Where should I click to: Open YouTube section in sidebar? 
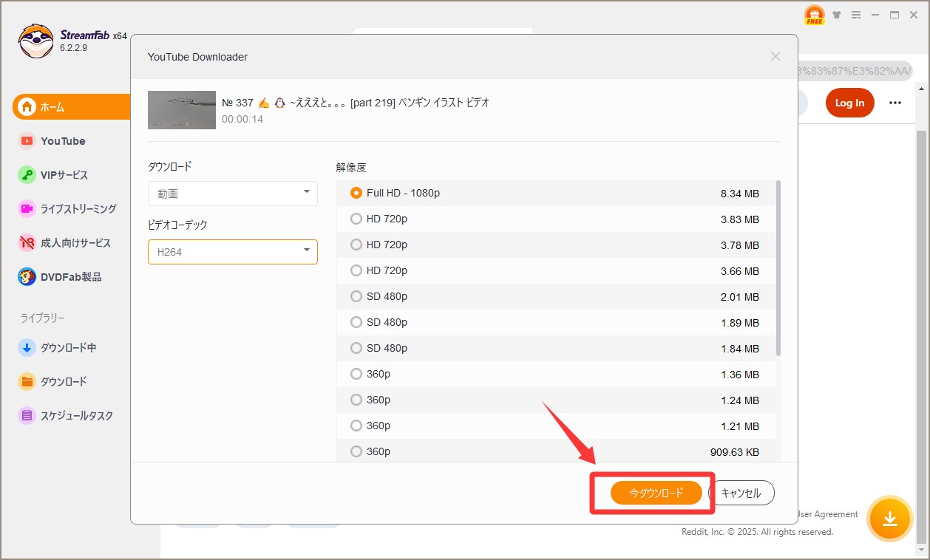63,140
